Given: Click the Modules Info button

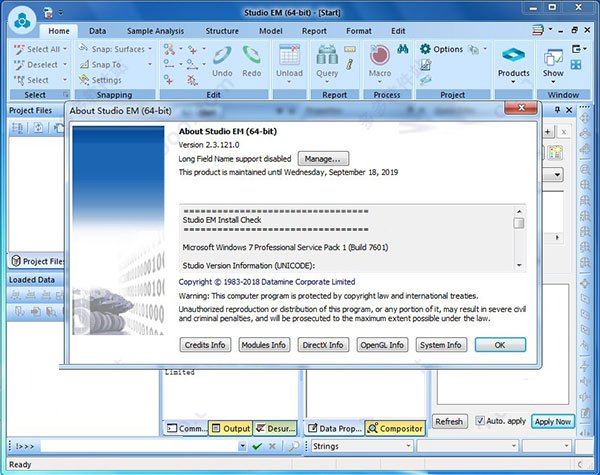Looking at the screenshot, I should pyautogui.click(x=264, y=345).
